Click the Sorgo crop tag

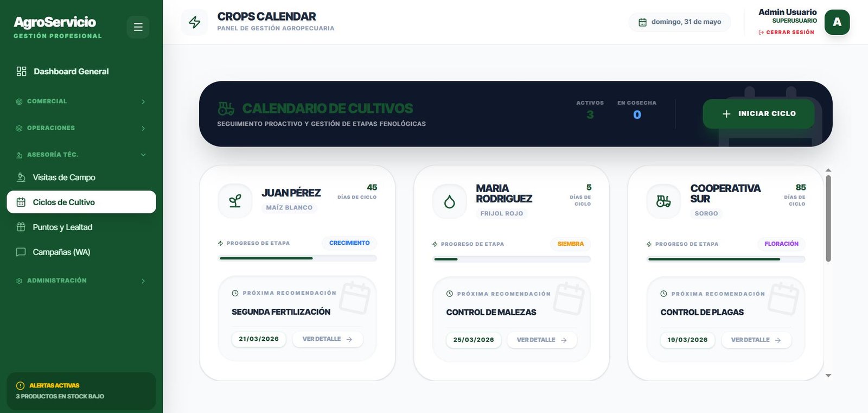706,213
